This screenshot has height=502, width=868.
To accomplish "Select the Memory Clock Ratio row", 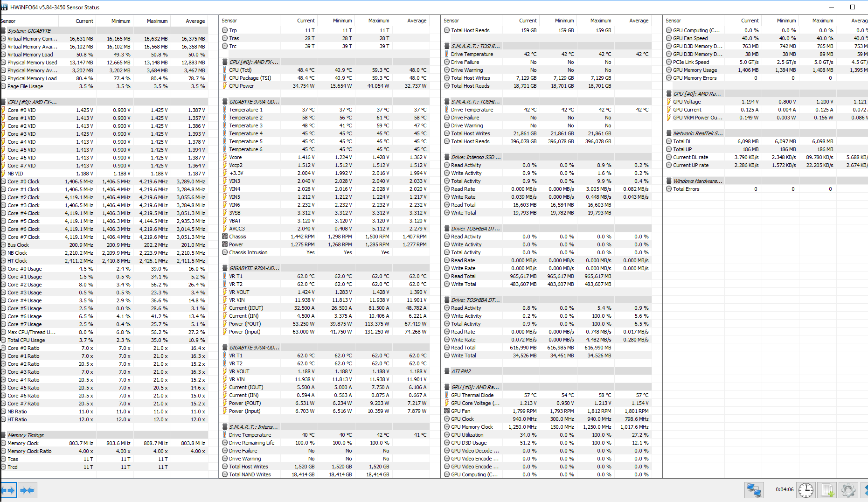I will [104, 451].
